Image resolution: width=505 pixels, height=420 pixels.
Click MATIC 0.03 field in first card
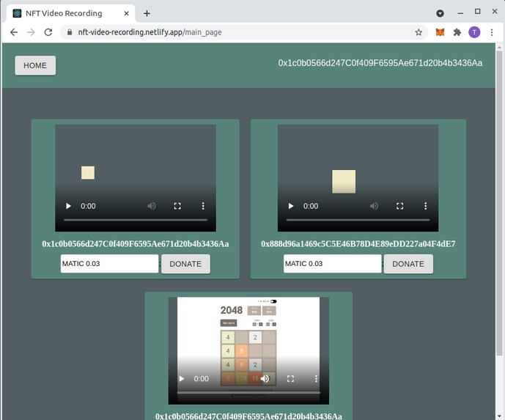pyautogui.click(x=109, y=264)
